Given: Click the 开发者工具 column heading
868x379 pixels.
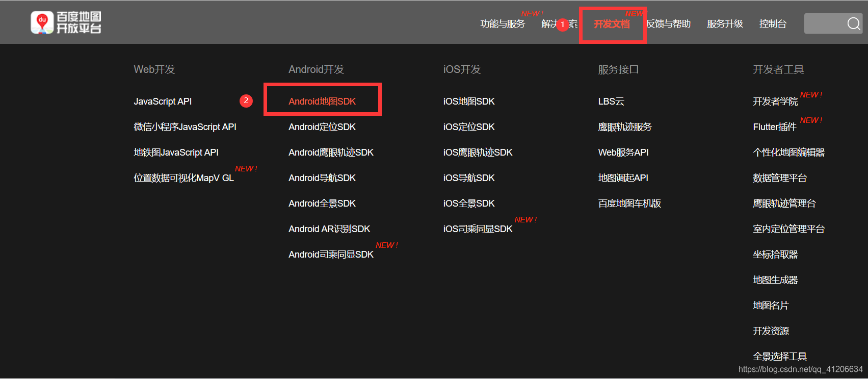Looking at the screenshot, I should click(x=778, y=69).
